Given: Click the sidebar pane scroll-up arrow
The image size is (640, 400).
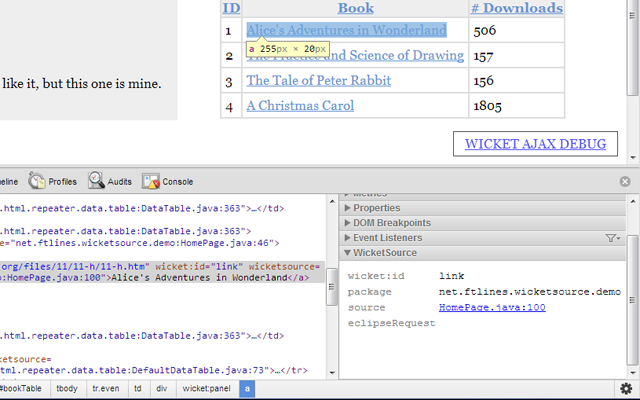Looking at the screenshot, I should point(633,200).
